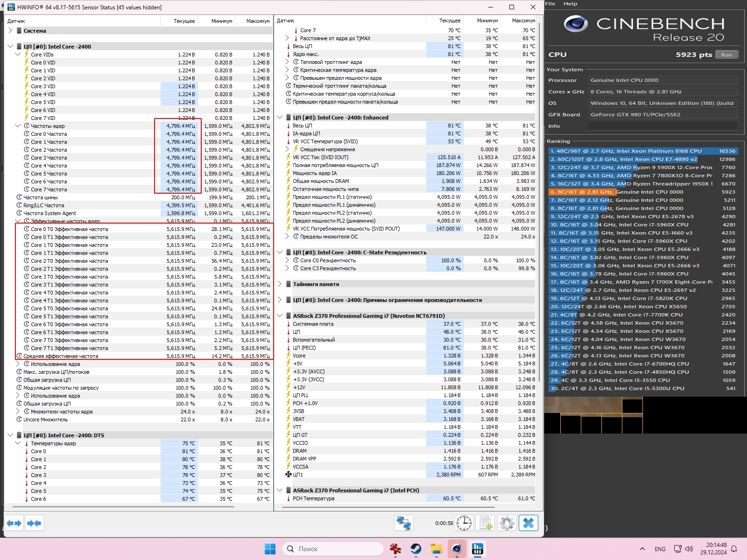
Task: Expand the Система sensor group
Action: (10, 31)
